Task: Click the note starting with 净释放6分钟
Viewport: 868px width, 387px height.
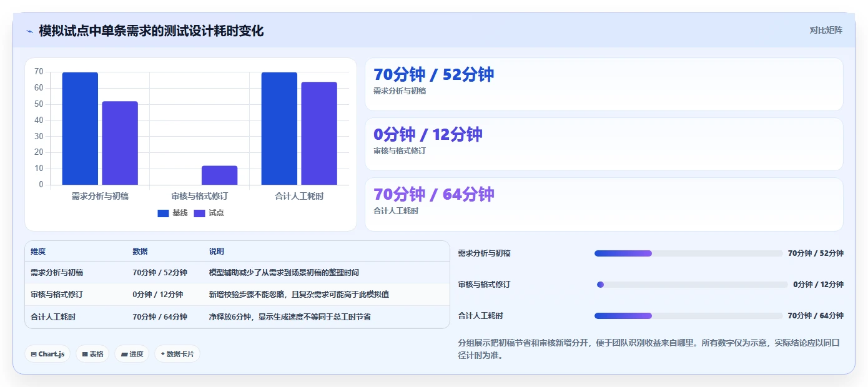Action: (290, 317)
